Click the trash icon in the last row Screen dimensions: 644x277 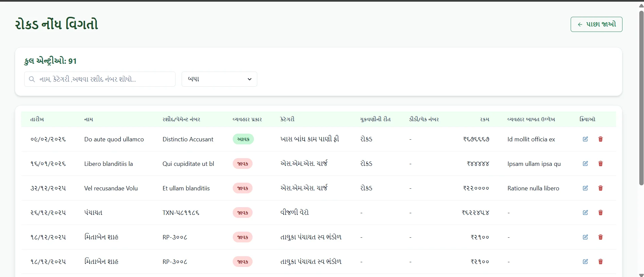(600, 262)
